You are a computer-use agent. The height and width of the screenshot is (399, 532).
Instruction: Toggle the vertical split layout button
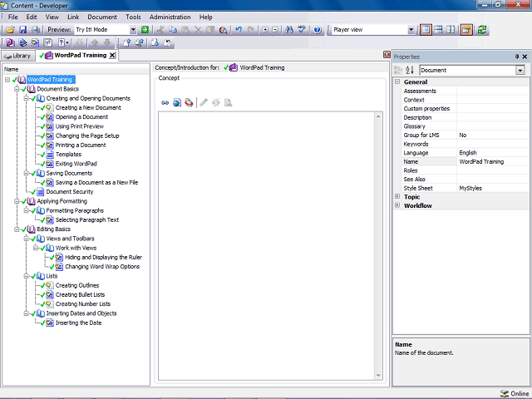426,30
